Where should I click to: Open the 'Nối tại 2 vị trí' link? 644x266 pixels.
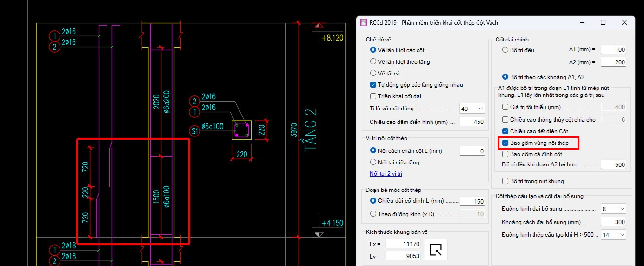pos(385,174)
